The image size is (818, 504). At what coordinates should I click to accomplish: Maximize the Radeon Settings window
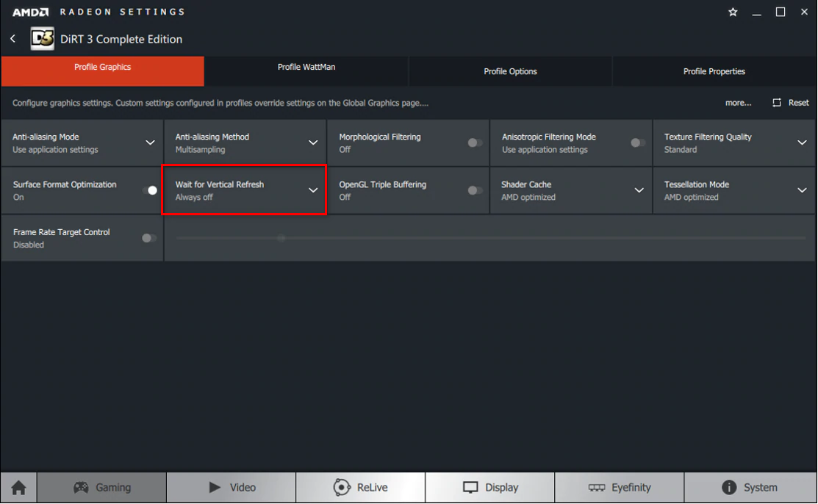click(x=781, y=12)
